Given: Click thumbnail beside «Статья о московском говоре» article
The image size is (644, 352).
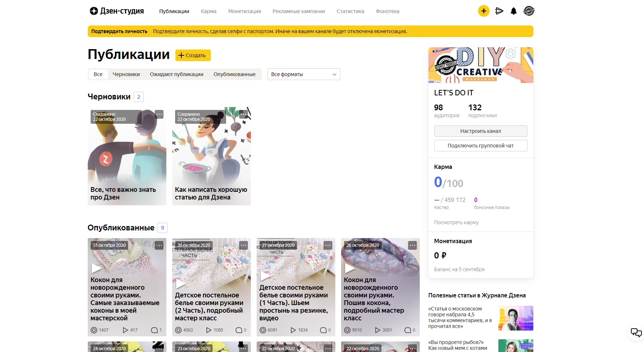Looking at the screenshot, I should click(x=515, y=318).
